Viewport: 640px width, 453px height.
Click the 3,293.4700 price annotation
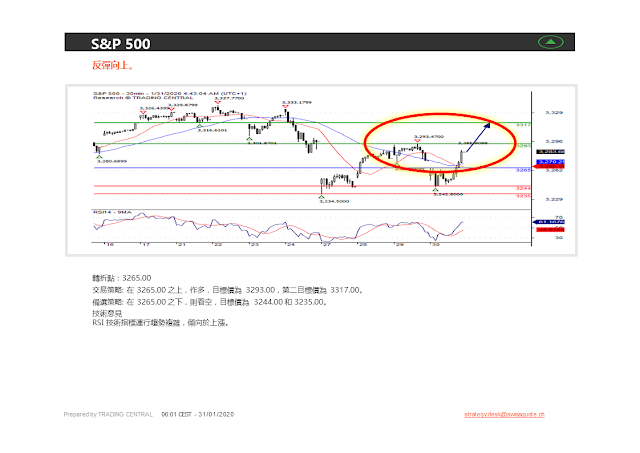(429, 136)
